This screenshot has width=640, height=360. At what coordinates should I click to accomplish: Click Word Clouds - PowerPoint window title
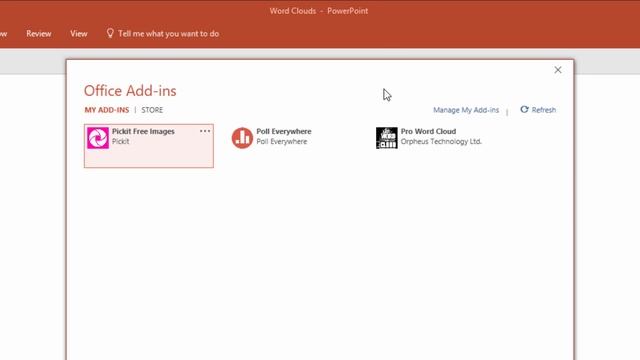(x=319, y=11)
